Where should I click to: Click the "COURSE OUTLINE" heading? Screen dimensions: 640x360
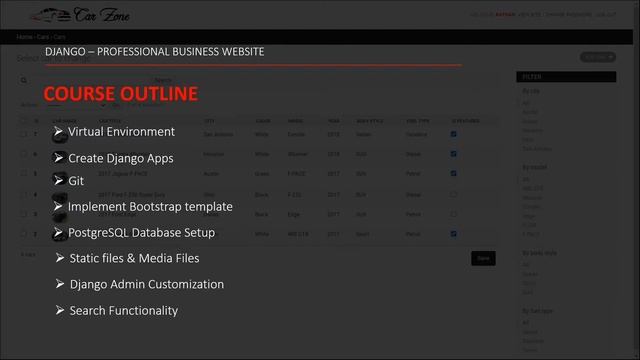point(121,94)
